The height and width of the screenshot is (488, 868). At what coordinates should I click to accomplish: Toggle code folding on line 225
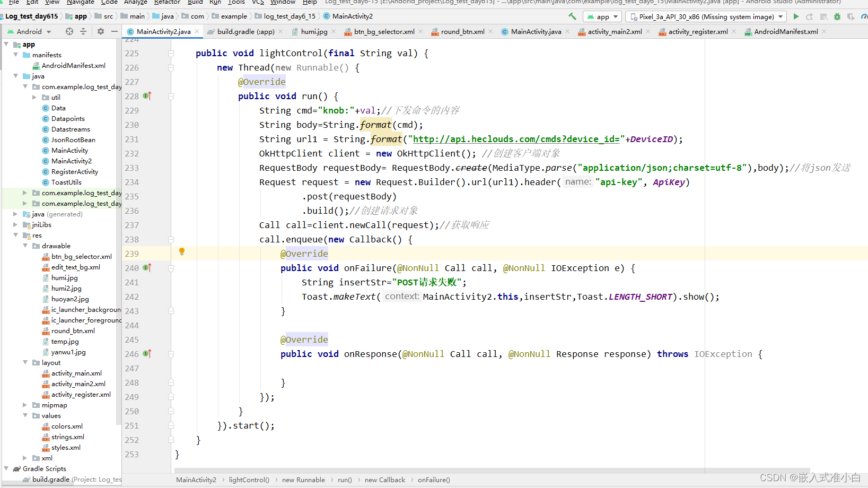tap(171, 53)
